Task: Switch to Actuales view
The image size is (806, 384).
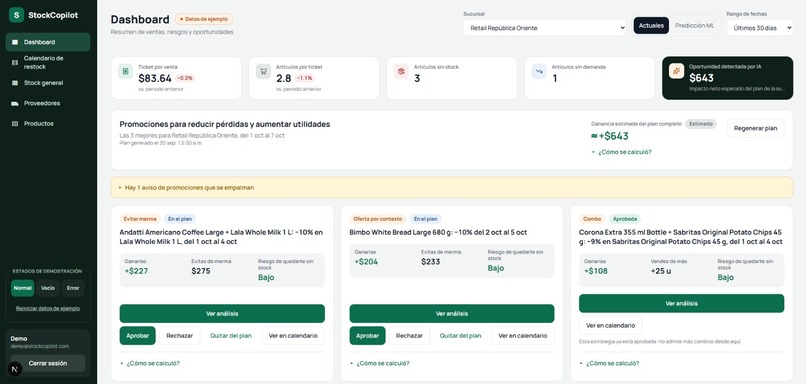Action: [651, 26]
